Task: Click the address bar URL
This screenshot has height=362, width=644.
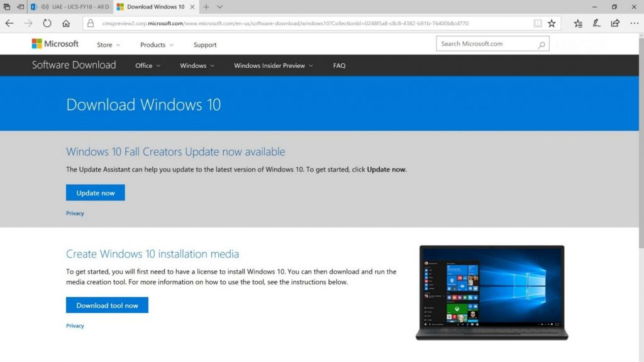Action: 286,23
